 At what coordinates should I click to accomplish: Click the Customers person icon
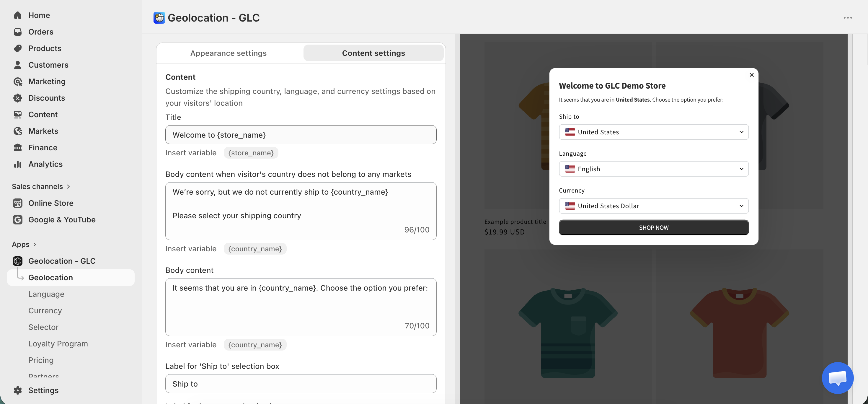tap(18, 65)
